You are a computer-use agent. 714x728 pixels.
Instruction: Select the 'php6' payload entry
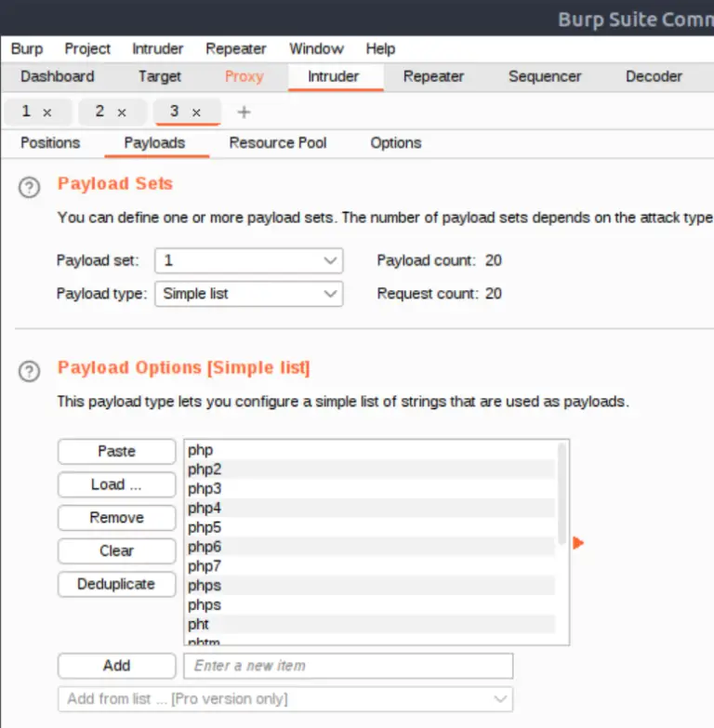(370, 547)
